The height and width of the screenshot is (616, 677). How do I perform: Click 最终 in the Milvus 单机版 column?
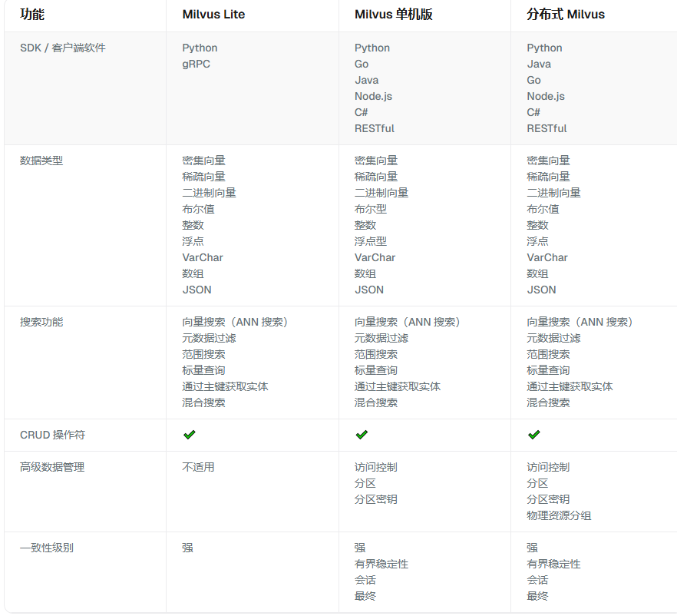point(365,596)
